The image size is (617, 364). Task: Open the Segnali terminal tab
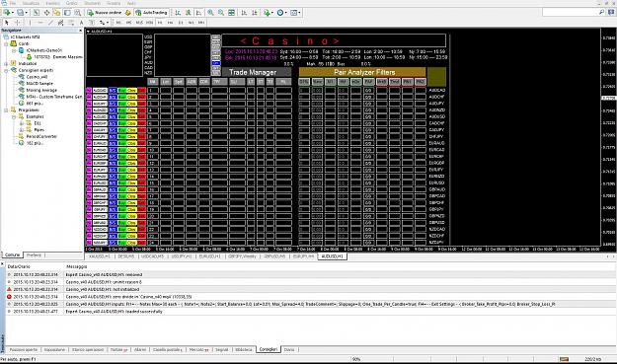tap(221, 349)
